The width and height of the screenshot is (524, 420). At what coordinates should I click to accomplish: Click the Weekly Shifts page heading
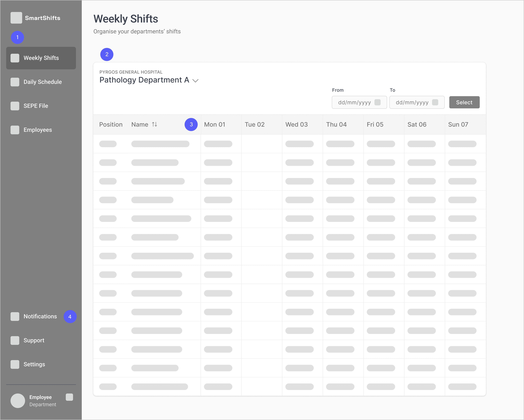(x=126, y=19)
